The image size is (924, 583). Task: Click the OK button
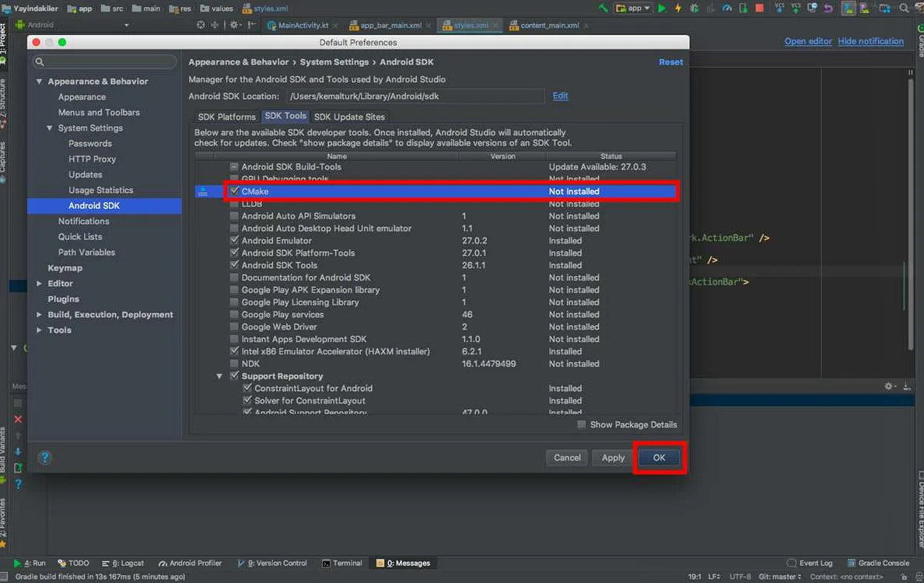tap(659, 458)
